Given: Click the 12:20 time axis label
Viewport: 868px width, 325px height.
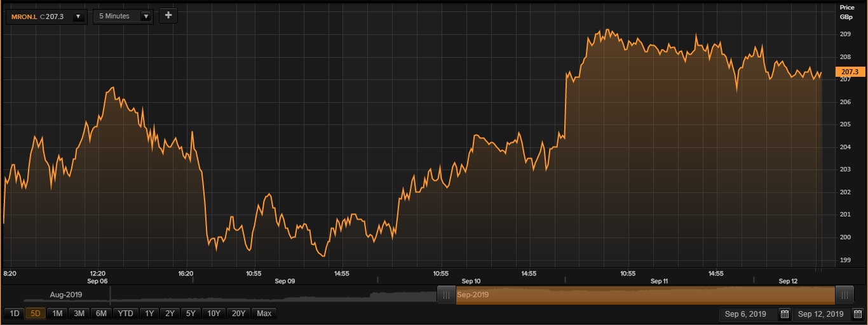Looking at the screenshot, I should pos(98,274).
